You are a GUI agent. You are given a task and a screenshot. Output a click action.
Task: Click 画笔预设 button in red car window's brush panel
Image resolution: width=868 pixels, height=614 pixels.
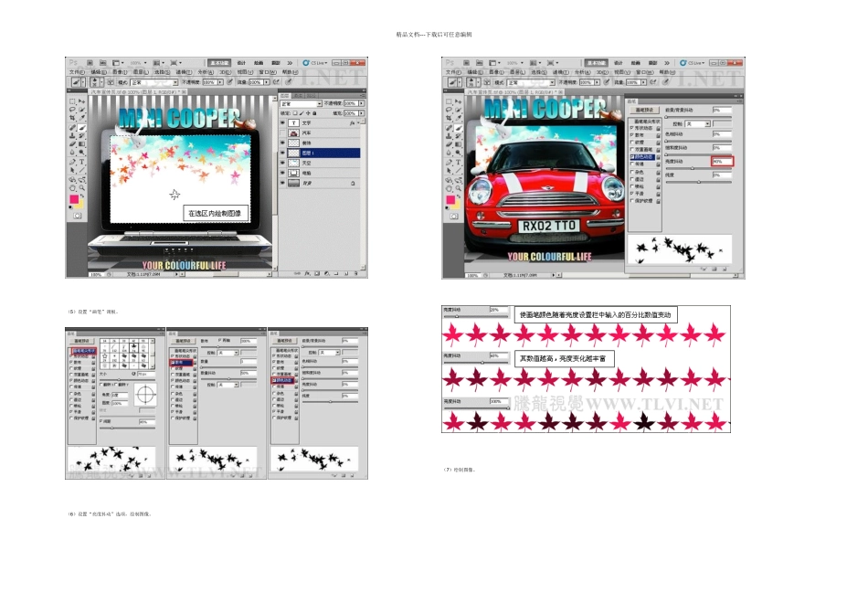644,111
